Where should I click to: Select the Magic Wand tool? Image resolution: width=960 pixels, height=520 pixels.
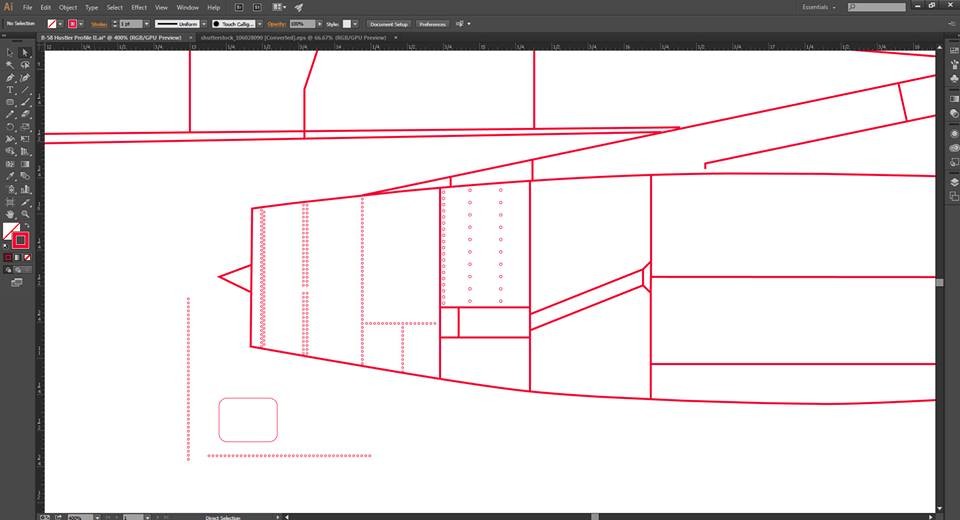point(10,65)
